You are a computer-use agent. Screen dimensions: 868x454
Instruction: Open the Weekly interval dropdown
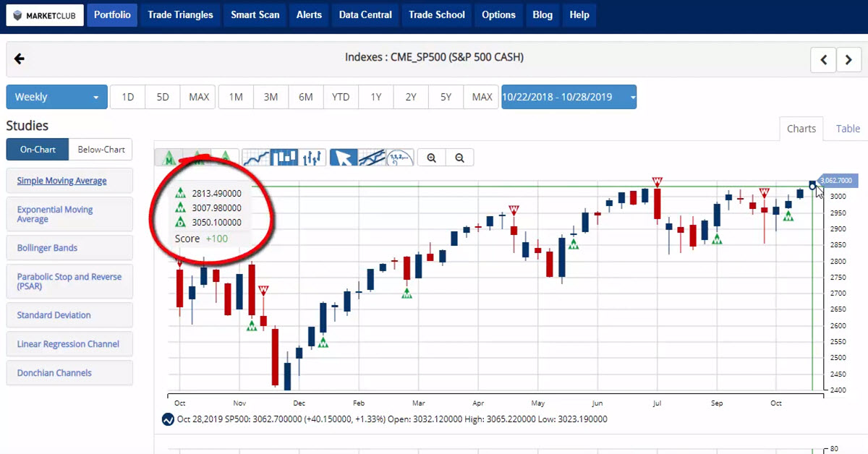[x=56, y=97]
